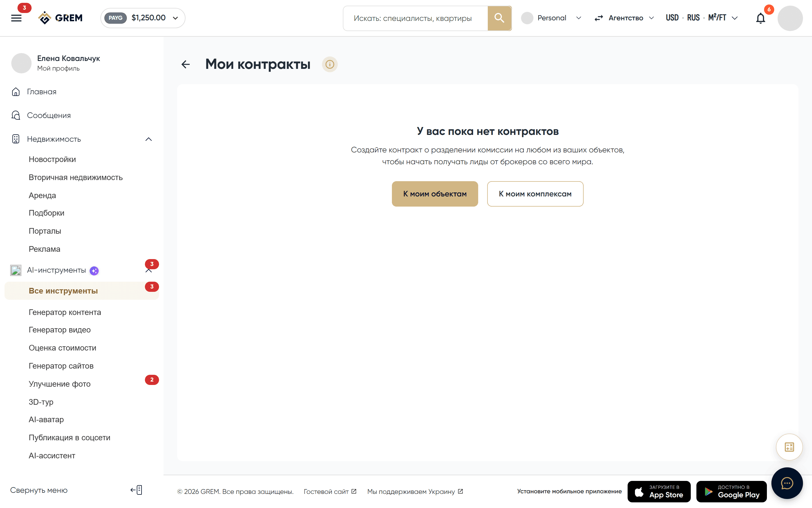Open the hamburger menu icon
Image resolution: width=812 pixels, height=508 pixels.
pos(16,18)
